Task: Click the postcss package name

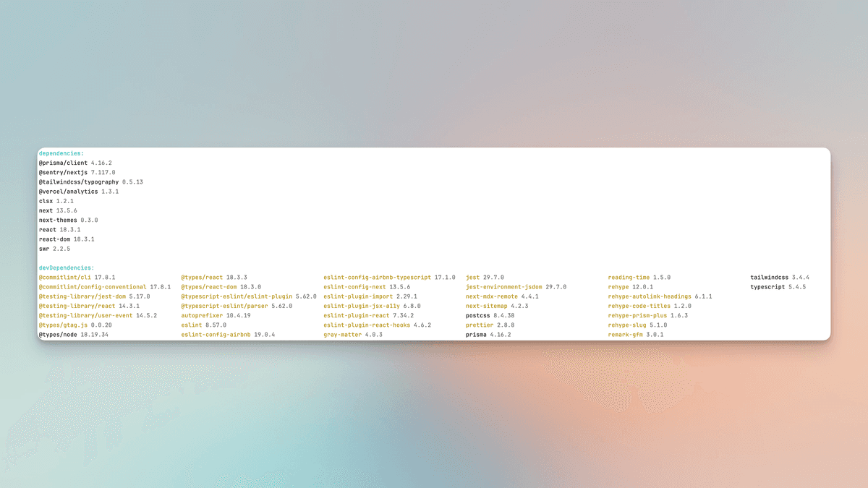Action: (x=478, y=316)
